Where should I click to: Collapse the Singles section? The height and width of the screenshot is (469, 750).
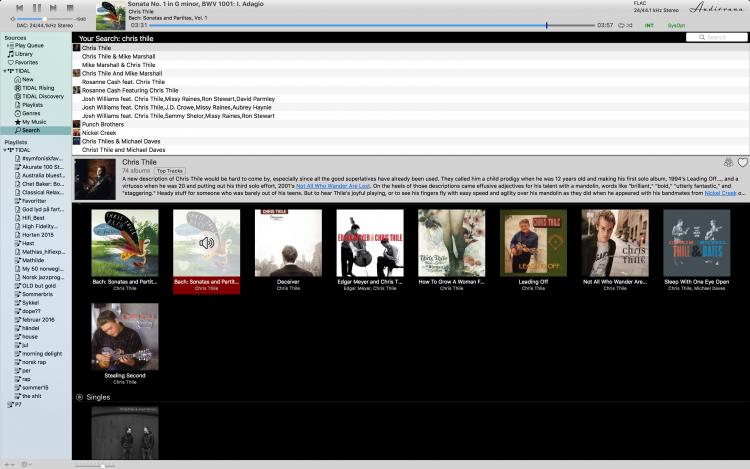coord(79,397)
